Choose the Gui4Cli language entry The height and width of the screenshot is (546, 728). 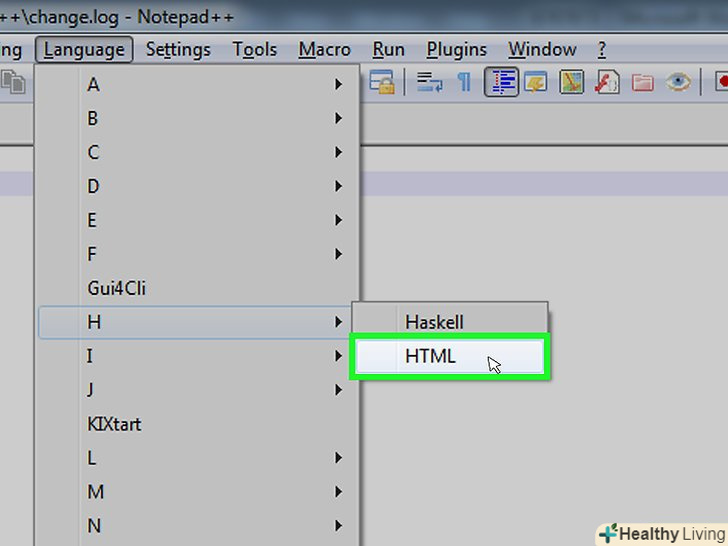pos(197,288)
